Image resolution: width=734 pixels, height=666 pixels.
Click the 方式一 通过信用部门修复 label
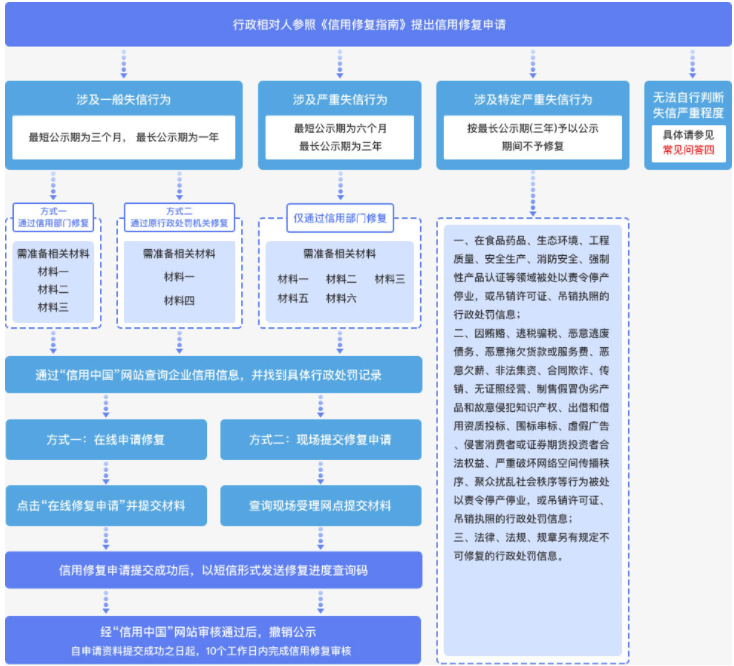pos(53,217)
